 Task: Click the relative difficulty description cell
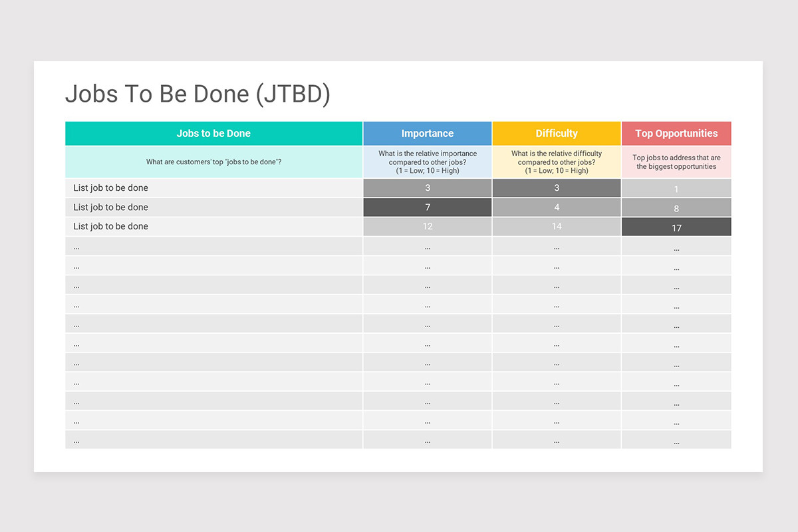(x=557, y=162)
